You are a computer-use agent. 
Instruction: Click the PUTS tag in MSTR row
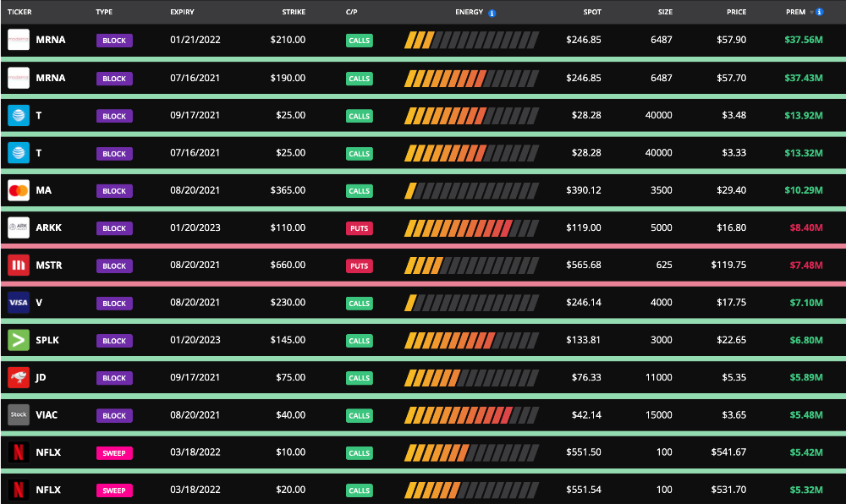click(360, 266)
